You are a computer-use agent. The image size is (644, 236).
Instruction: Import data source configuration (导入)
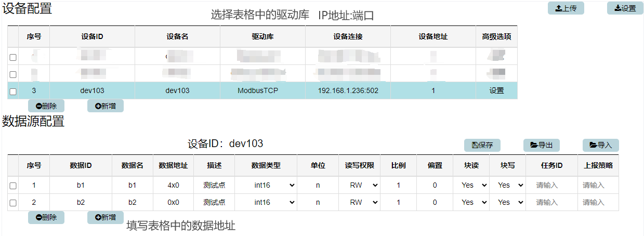click(600, 145)
